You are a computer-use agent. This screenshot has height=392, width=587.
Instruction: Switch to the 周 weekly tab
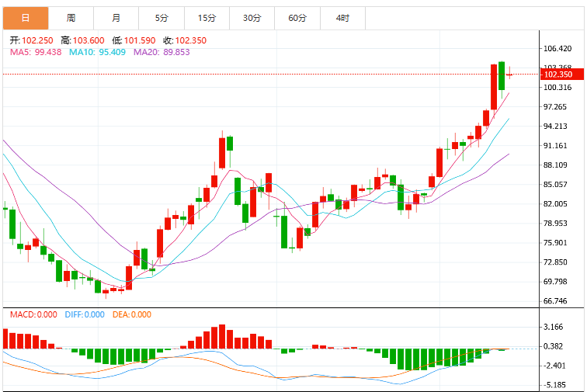coord(71,18)
